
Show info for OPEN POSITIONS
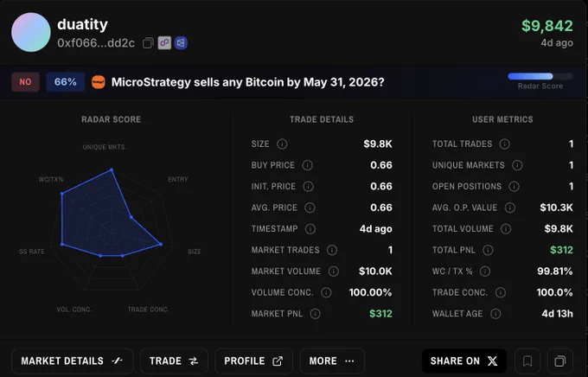(514, 187)
